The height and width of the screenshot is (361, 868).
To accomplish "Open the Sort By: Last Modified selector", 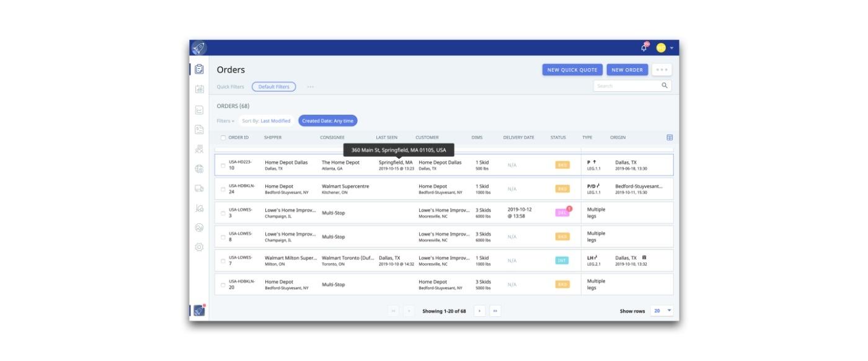I will pyautogui.click(x=266, y=121).
